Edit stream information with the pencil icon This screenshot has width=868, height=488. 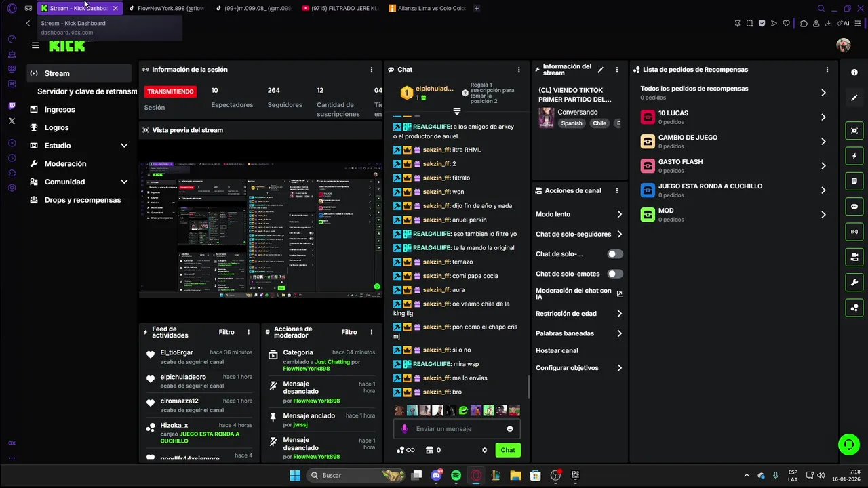tap(601, 70)
